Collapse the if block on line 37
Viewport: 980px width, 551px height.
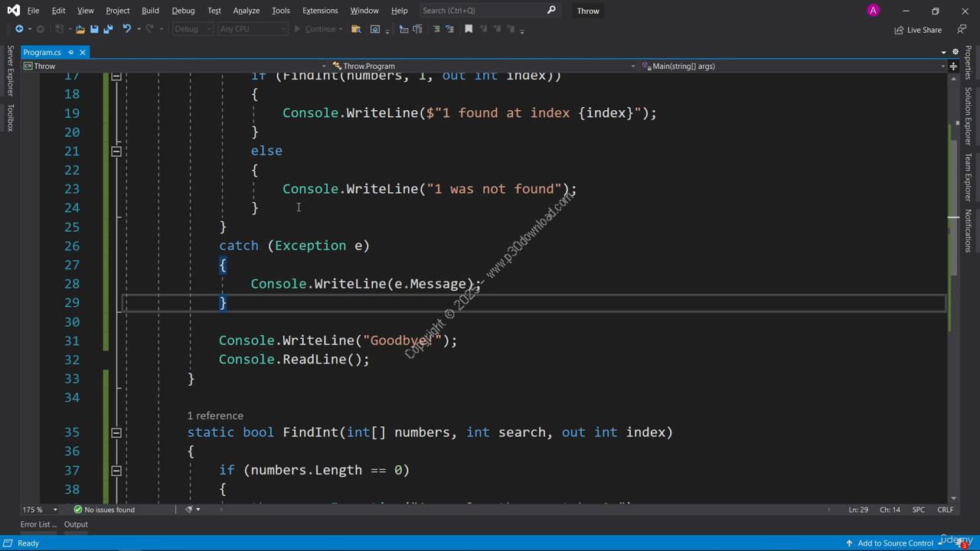pyautogui.click(x=116, y=471)
